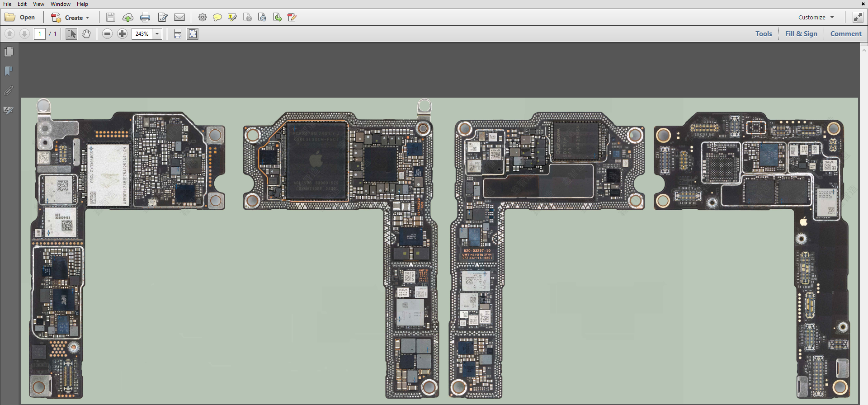This screenshot has width=868, height=405.
Task: Send file by email envelope icon
Action: (x=179, y=18)
